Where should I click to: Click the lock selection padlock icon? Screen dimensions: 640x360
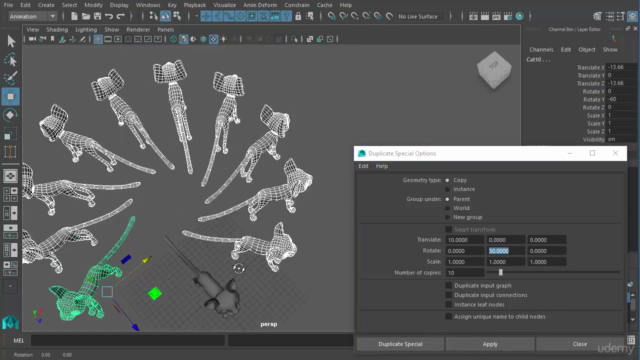click(x=298, y=16)
